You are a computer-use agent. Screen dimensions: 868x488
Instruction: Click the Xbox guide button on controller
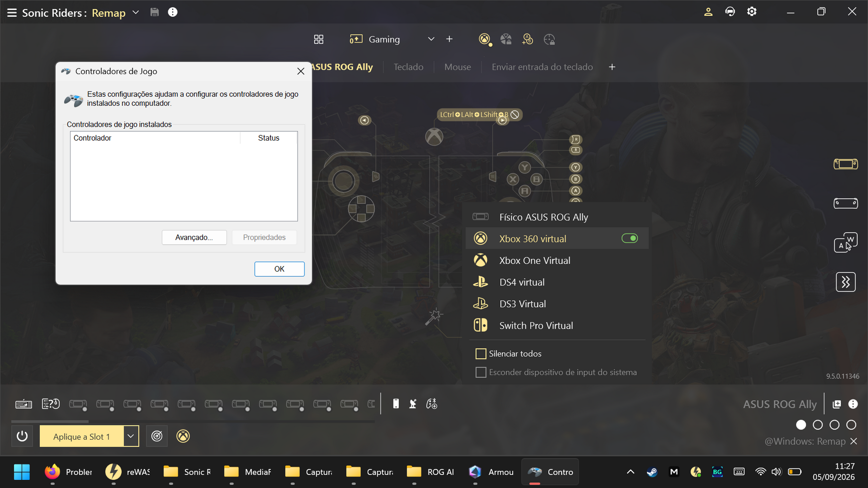point(434,137)
